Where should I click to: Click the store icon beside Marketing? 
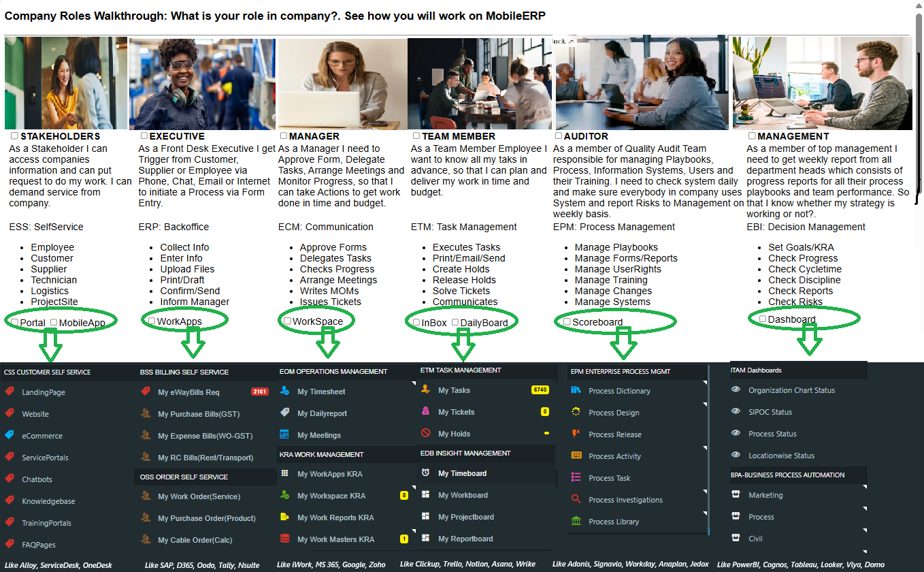736,494
